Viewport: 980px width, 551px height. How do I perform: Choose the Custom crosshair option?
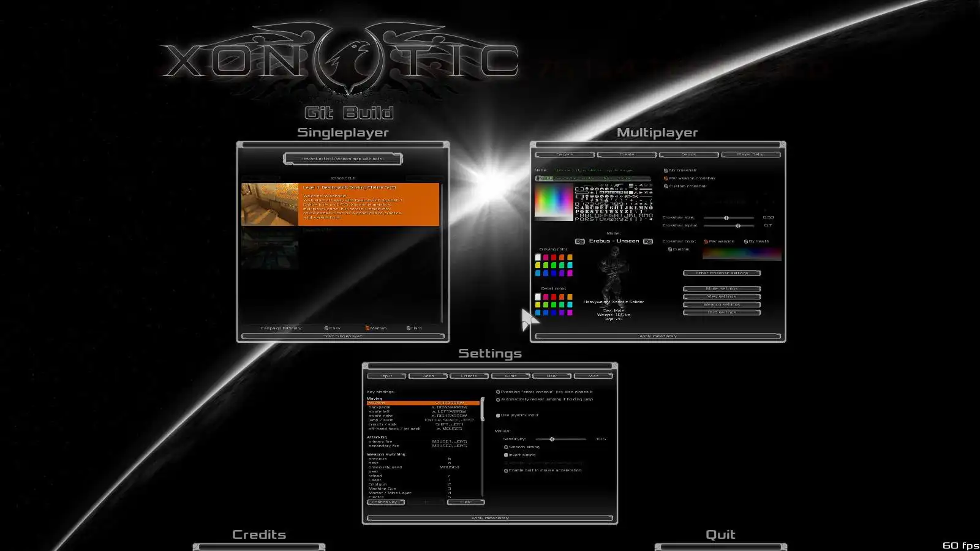[666, 186]
